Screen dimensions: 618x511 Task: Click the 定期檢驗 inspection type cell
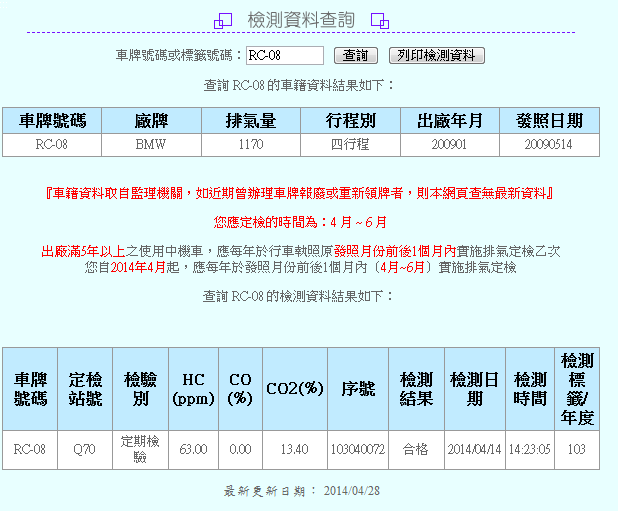coord(140,450)
